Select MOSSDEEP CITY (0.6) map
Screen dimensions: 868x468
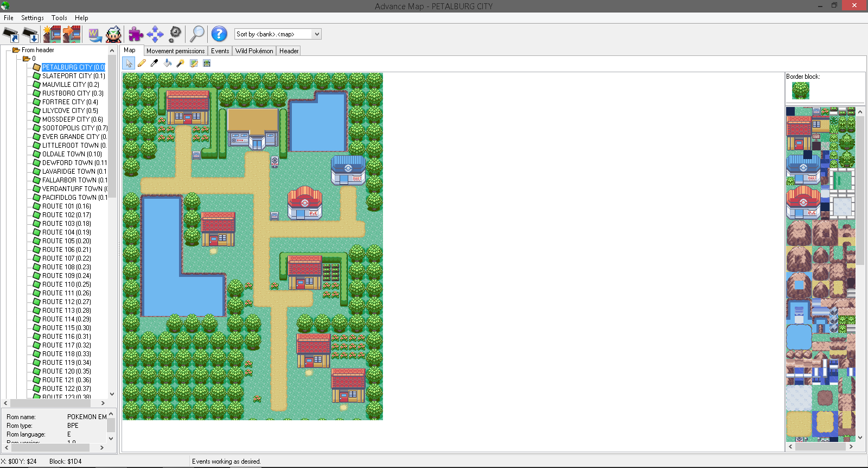73,119
